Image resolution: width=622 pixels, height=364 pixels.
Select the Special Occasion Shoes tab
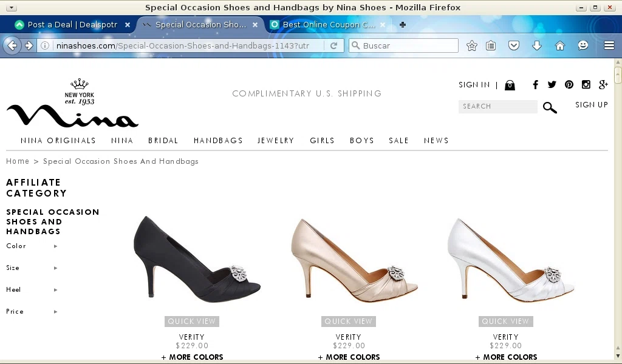point(200,24)
